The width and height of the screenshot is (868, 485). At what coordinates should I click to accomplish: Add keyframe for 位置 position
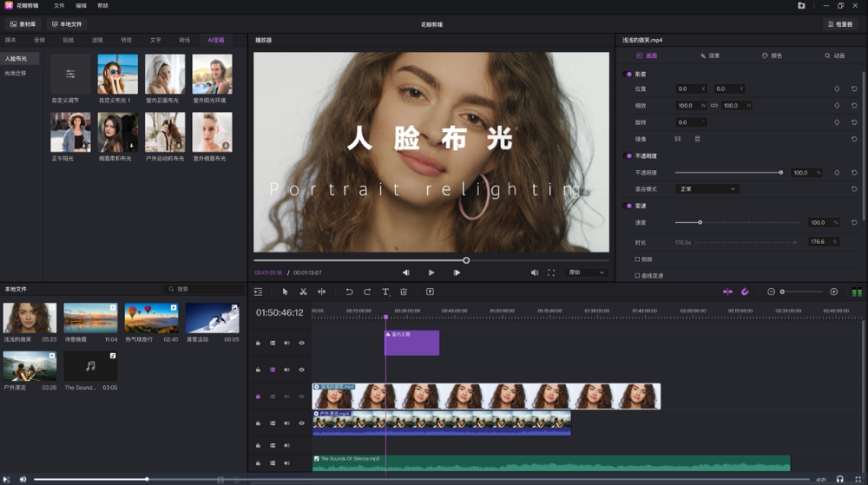pos(838,88)
